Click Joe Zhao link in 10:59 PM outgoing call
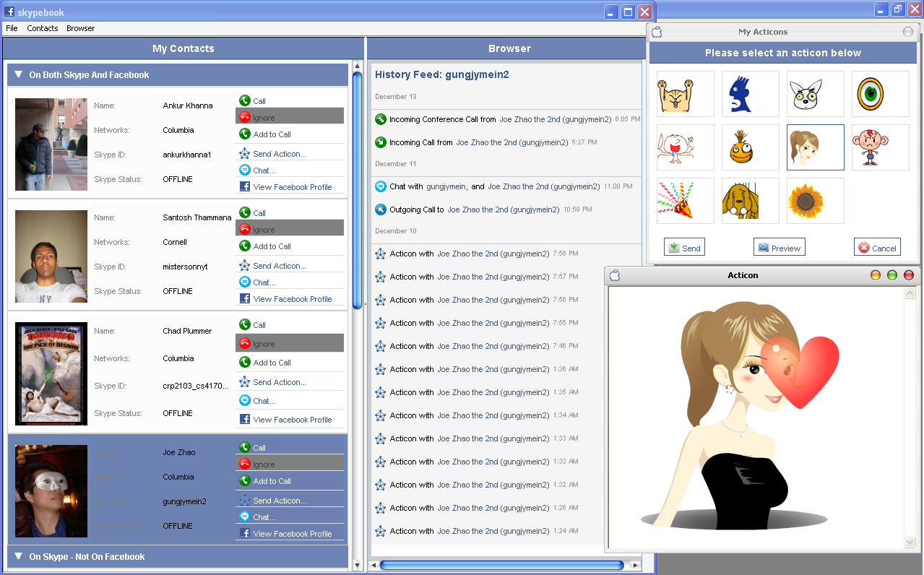Screen dimensions: 924x575 (x=504, y=209)
